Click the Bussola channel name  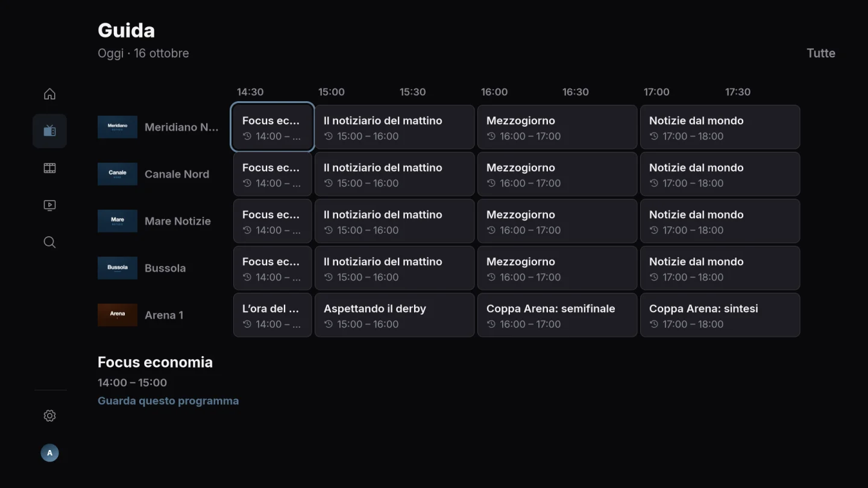pos(165,268)
